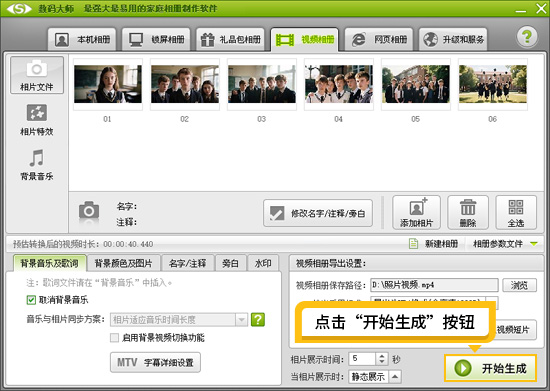Click the 新建相册 new album icon
550x391 pixels.
click(414, 243)
